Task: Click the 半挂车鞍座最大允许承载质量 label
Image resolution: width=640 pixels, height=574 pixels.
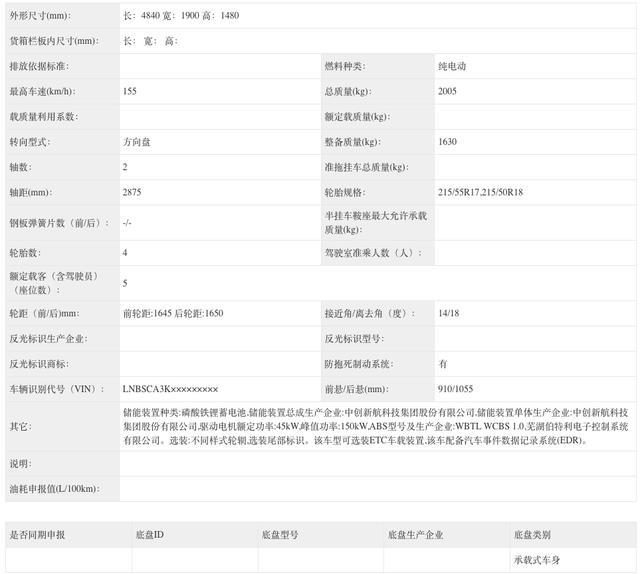Action: [376, 223]
